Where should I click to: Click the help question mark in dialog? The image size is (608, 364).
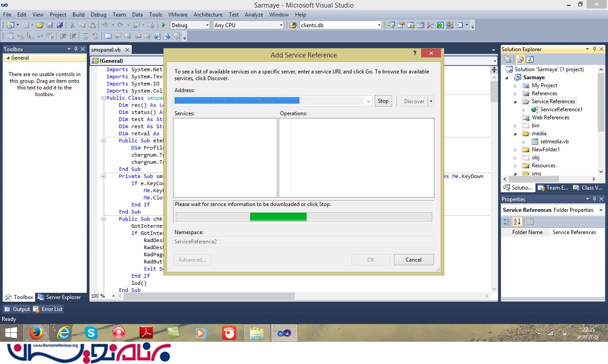pos(415,53)
